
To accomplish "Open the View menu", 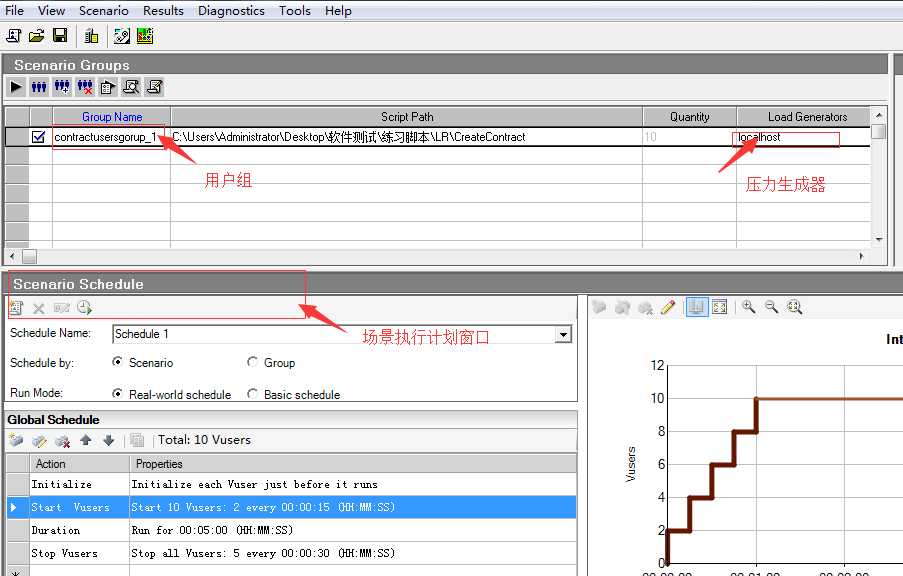I will pos(51,10).
